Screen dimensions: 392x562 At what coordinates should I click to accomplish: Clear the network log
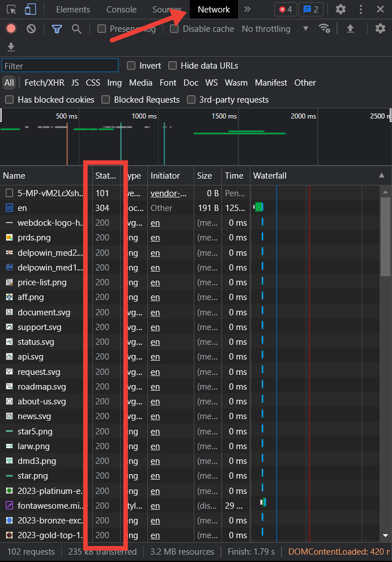pos(31,29)
